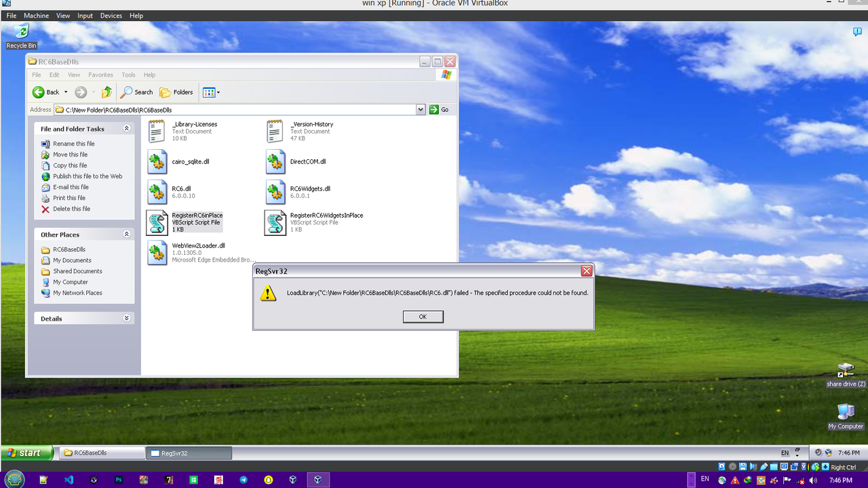Select the RC6.dll file icon

(x=157, y=192)
